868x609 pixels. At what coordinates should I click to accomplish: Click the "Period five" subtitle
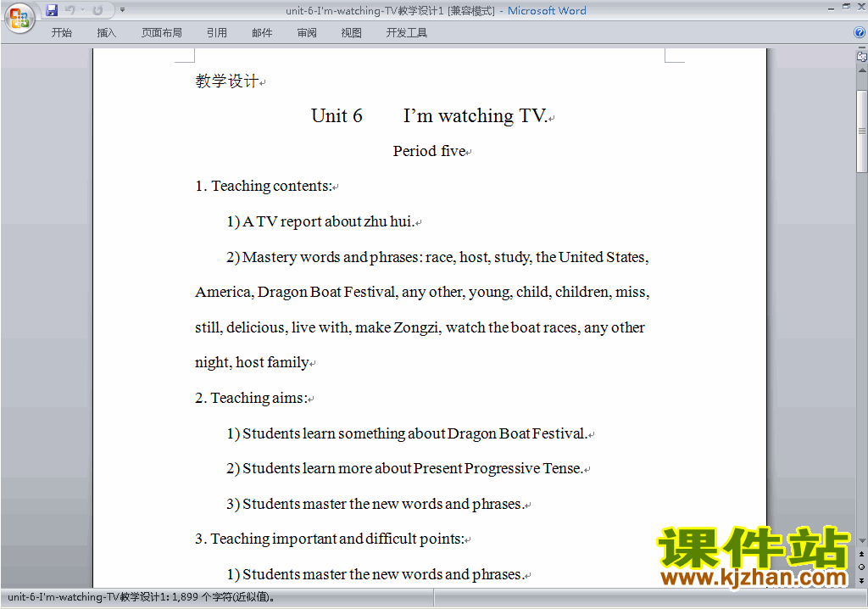[x=430, y=151]
